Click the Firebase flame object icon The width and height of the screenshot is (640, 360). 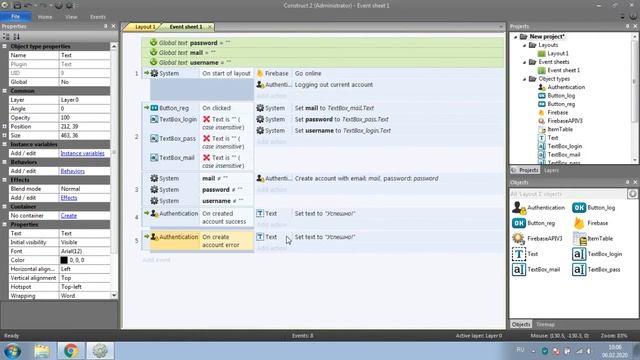click(x=579, y=223)
